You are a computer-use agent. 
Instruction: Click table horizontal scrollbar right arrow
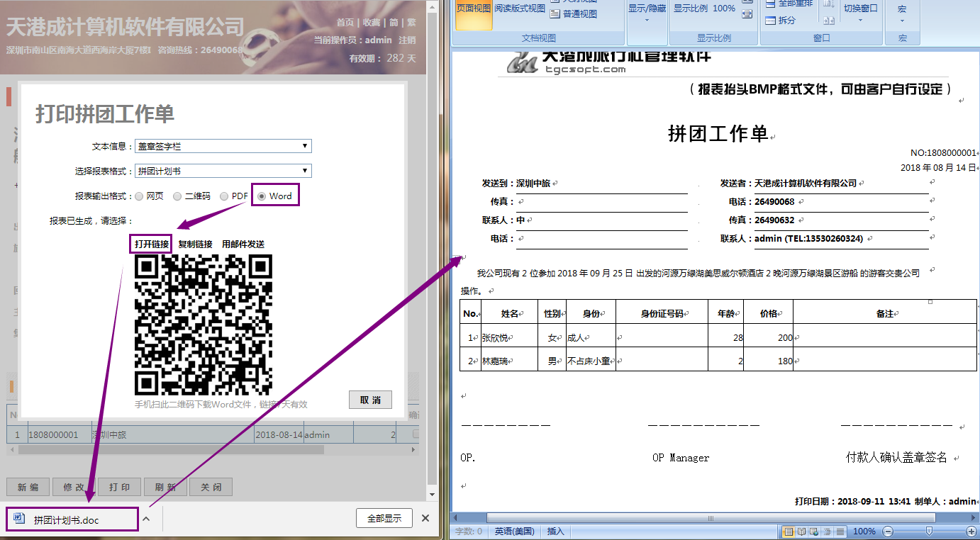click(x=414, y=449)
